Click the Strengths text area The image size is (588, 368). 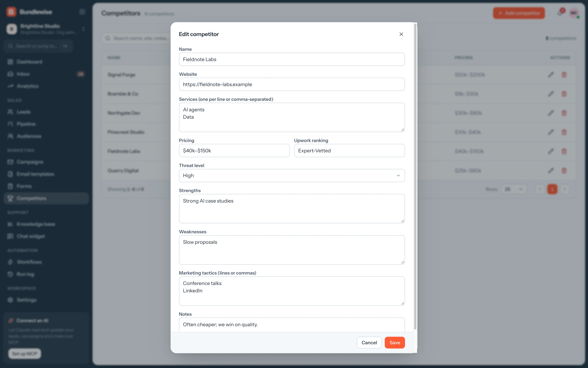pyautogui.click(x=292, y=209)
